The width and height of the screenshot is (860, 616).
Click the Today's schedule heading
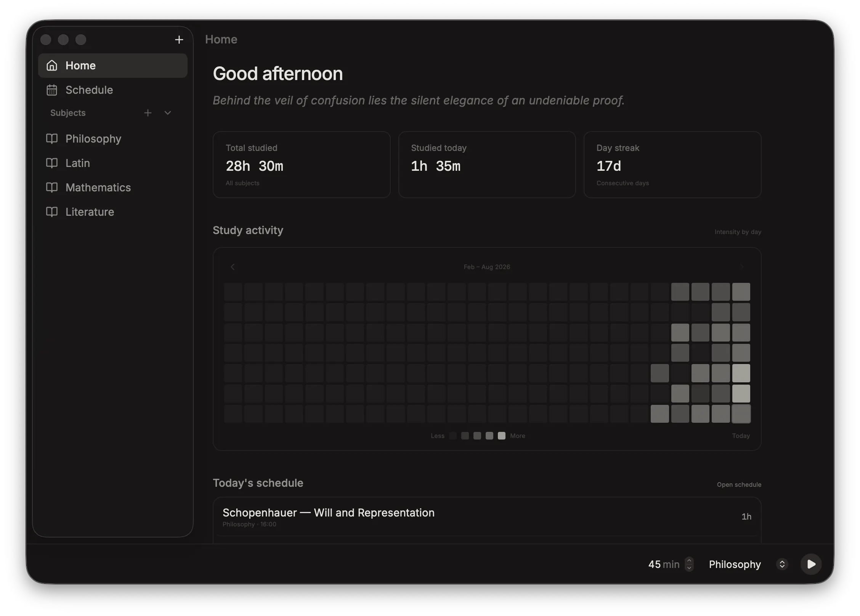[x=258, y=483]
